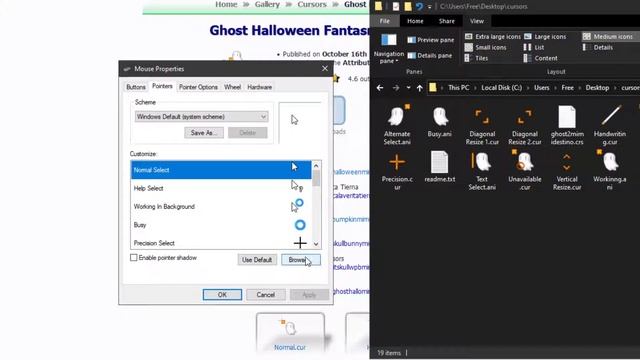Select Diagonal Resize 2.cur file
The image size is (640, 360).
524,124
